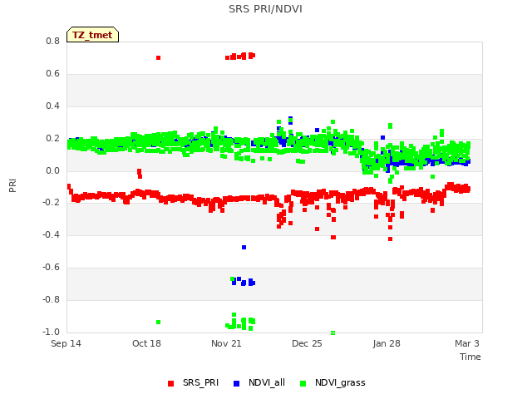Click the TZ_tmet label tag
Viewport: 532px width, 399px height.
pyautogui.click(x=92, y=35)
